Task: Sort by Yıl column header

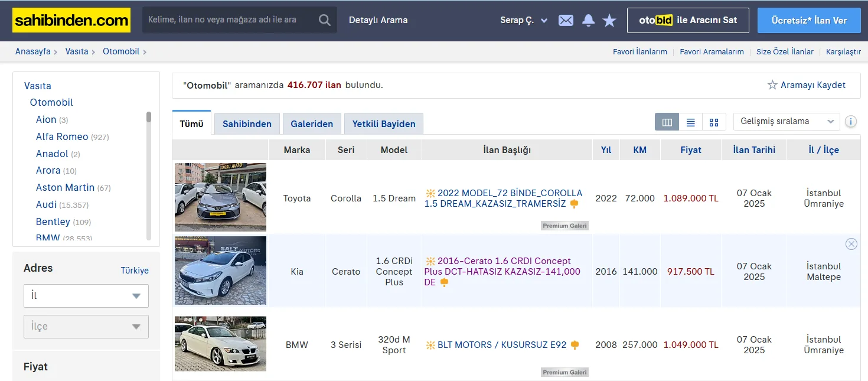Action: tap(606, 150)
